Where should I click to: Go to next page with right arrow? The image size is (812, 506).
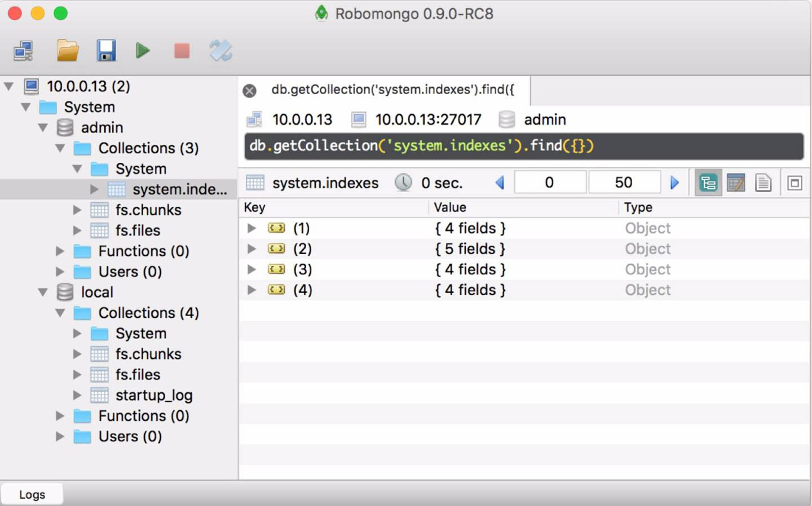(674, 183)
